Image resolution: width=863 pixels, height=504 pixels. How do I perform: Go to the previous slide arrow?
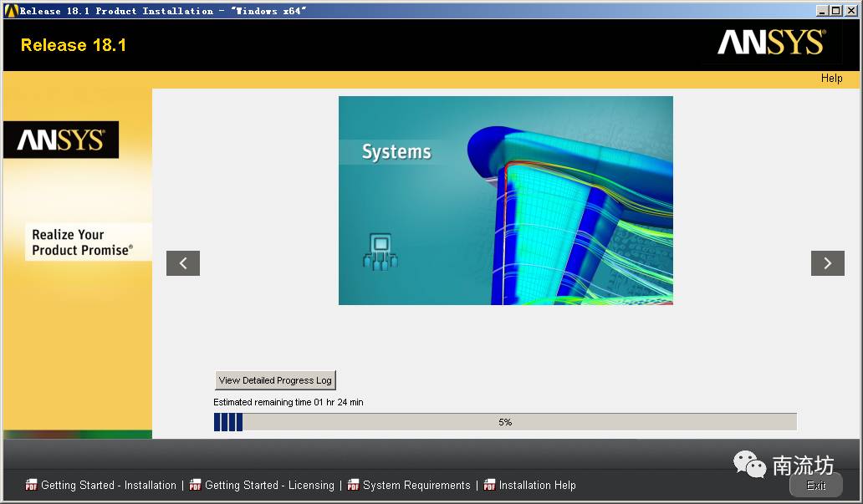[182, 263]
